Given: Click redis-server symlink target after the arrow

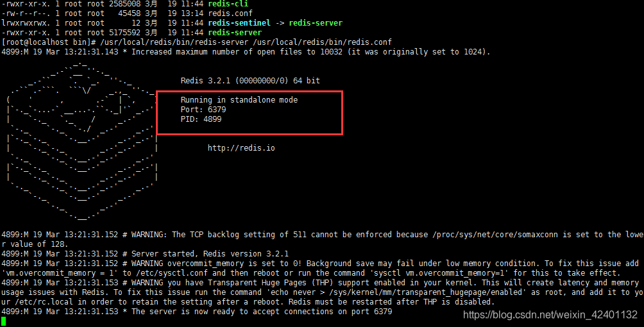Looking at the screenshot, I should (x=316, y=23).
